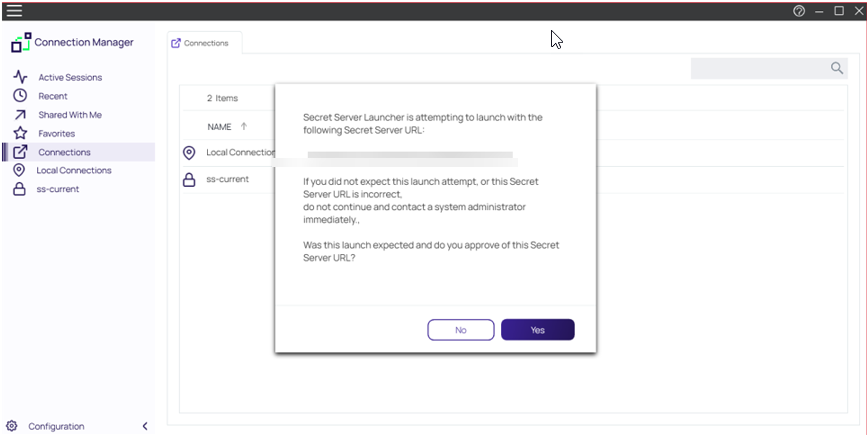Open Configuration settings

(x=56, y=426)
